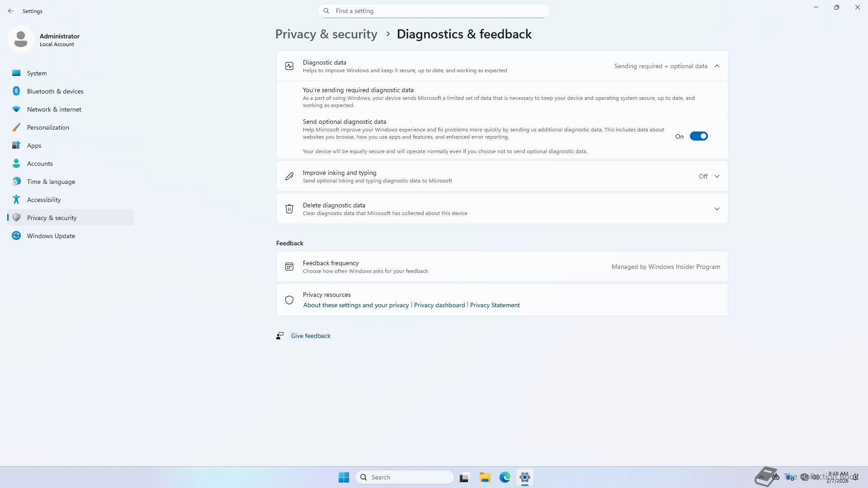Screen dimensions: 868x488
Task: Click Privacy & security breadcrumb
Action: 326,34
